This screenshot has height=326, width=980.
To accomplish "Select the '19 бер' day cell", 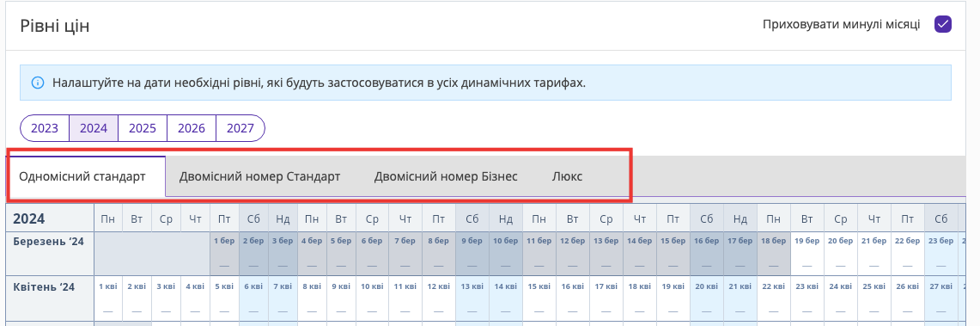I will click(807, 254).
